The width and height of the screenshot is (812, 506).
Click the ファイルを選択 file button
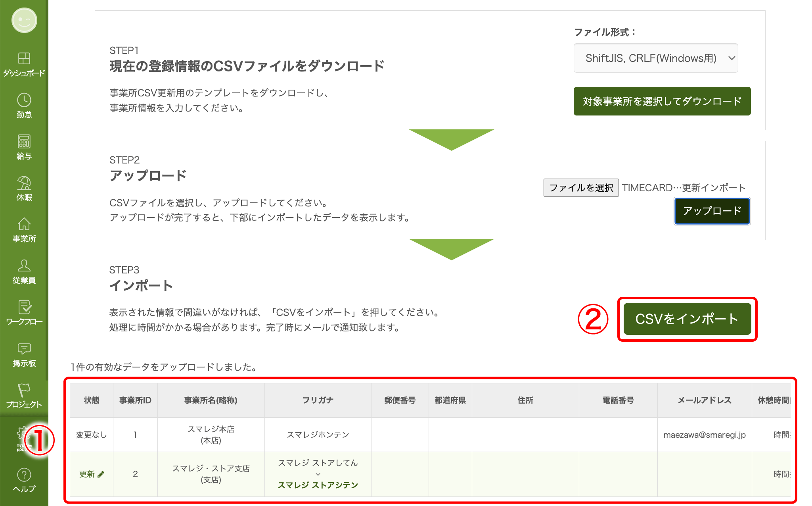(x=581, y=188)
